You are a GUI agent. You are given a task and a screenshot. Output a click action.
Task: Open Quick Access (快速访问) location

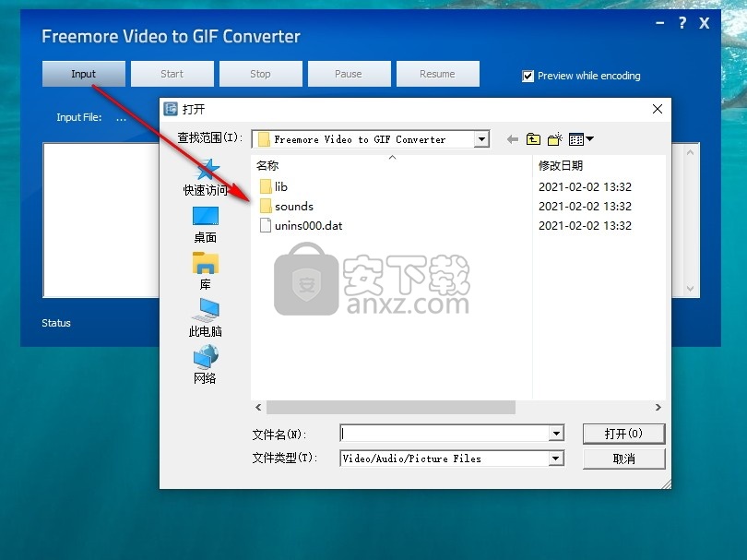click(x=206, y=178)
